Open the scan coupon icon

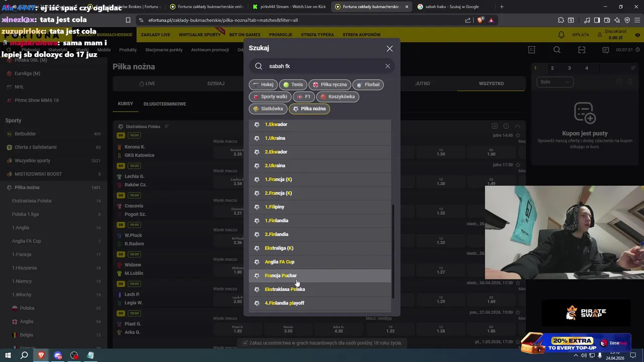click(x=582, y=50)
